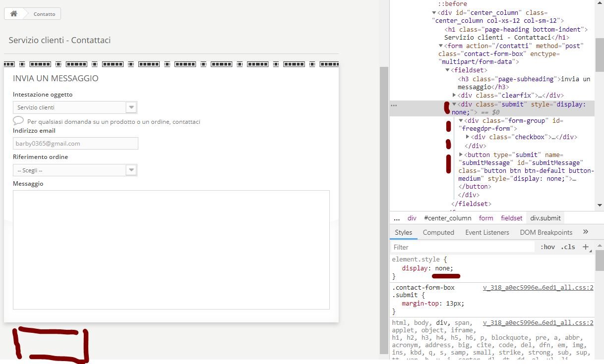The width and height of the screenshot is (604, 364).
Task: Select the h3 page-subheading line
Action: (524, 83)
